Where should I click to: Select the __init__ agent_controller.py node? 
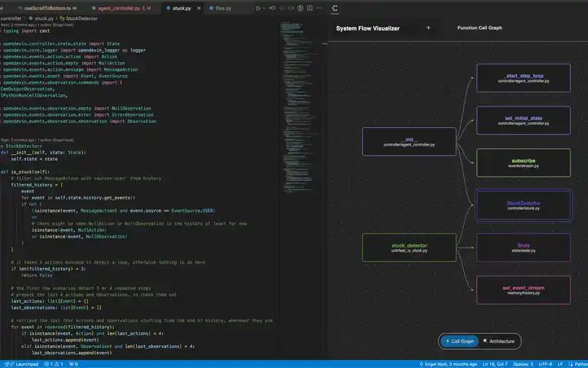409,142
